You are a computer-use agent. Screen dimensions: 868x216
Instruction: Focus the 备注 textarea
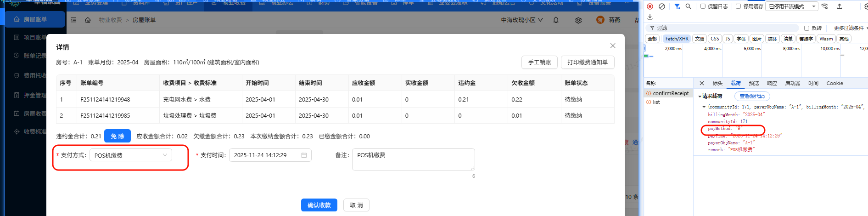[x=414, y=159]
